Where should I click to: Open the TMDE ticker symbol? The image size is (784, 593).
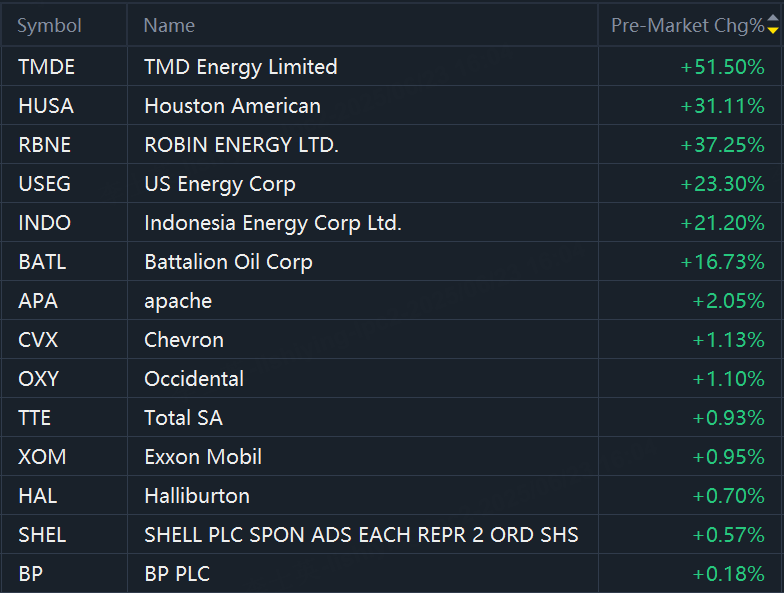[x=46, y=67]
